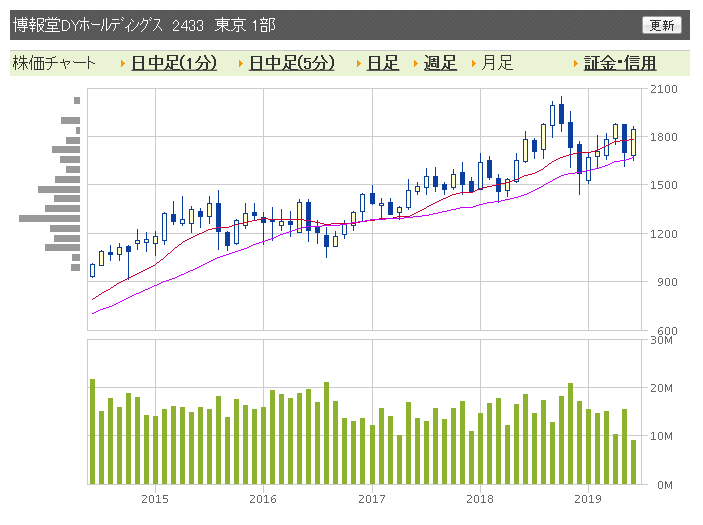This screenshot has width=703, height=525.
Task: Click the 2100 price axis label
Action: (x=664, y=89)
